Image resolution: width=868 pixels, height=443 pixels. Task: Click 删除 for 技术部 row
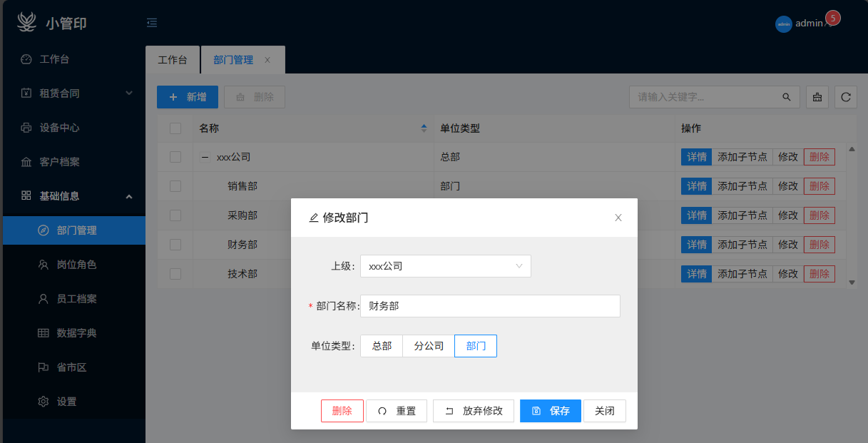click(x=820, y=273)
